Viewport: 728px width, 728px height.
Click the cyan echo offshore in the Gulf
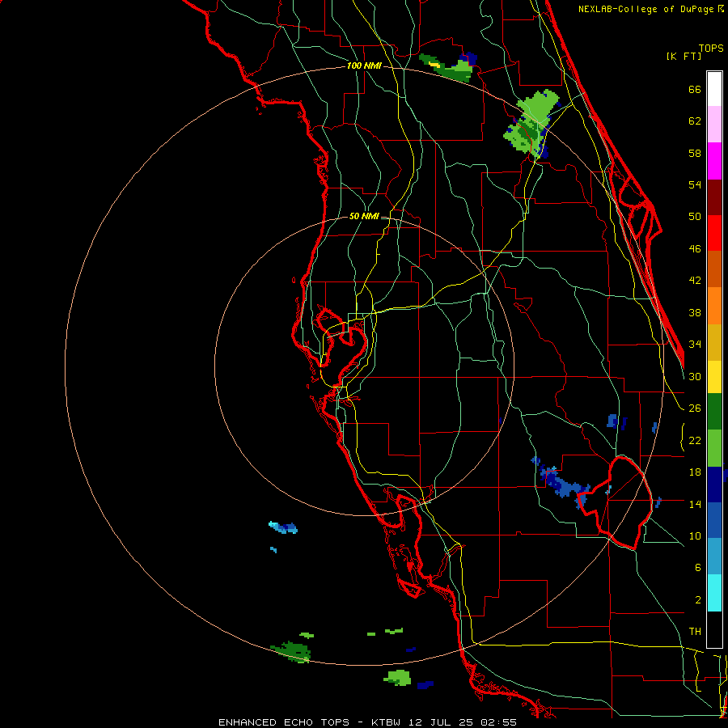[283, 527]
